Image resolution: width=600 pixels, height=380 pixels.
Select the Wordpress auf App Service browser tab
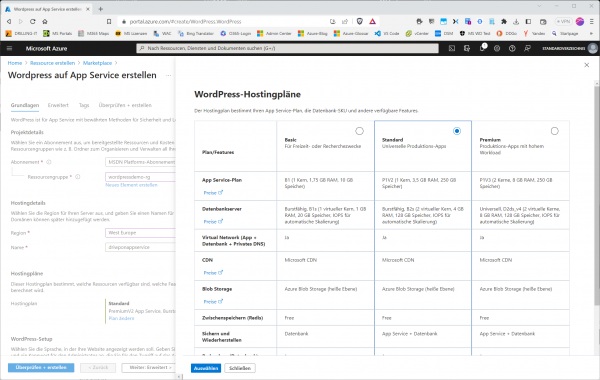tap(47, 9)
